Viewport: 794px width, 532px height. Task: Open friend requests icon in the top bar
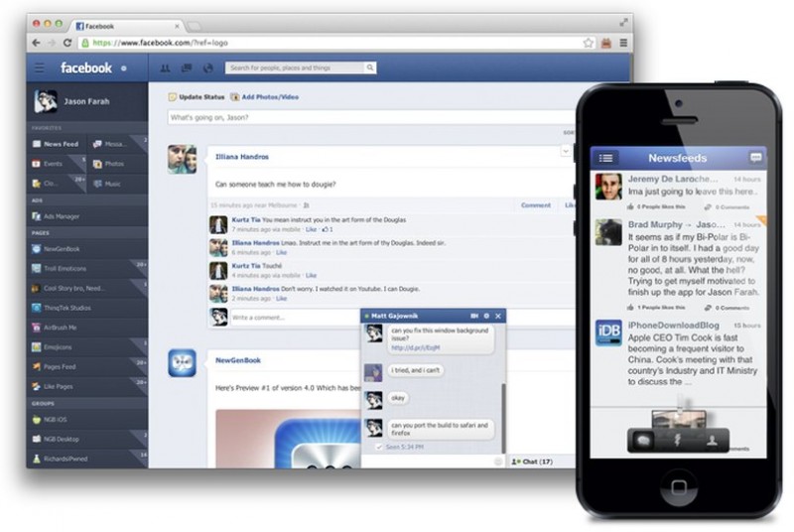pyautogui.click(x=165, y=67)
